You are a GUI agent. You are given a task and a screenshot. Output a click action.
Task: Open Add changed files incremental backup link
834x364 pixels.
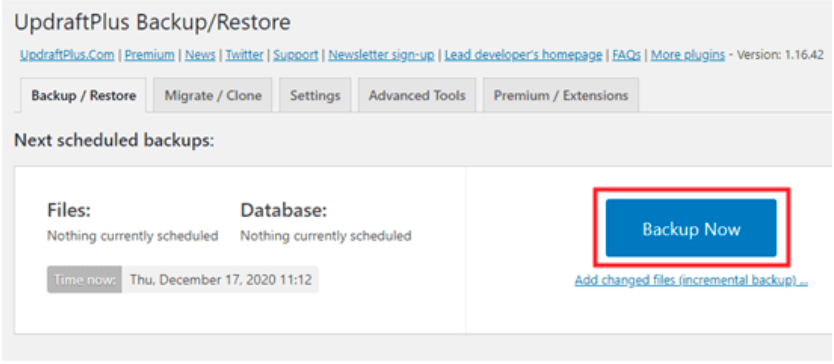coord(691,280)
